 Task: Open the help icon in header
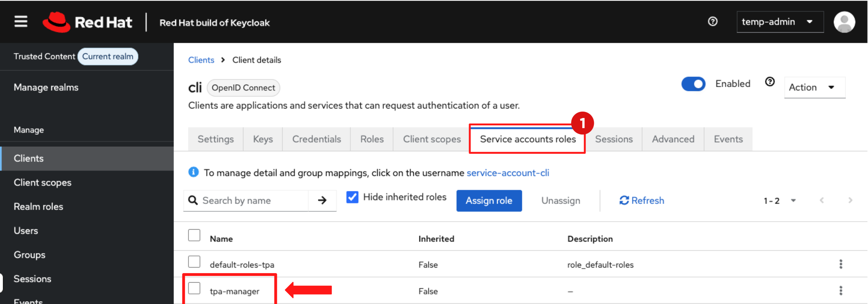[x=712, y=22]
